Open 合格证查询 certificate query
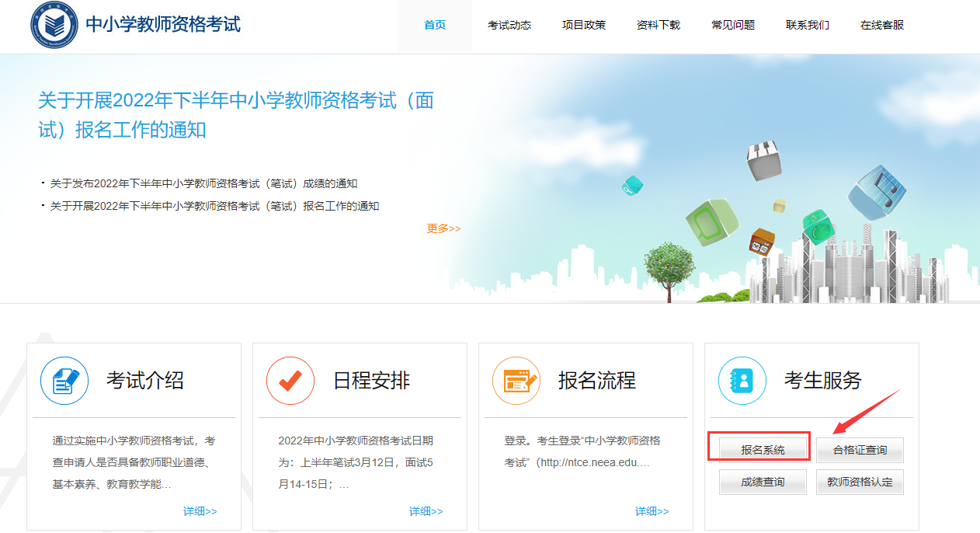The width and height of the screenshot is (980, 533). pos(860,450)
